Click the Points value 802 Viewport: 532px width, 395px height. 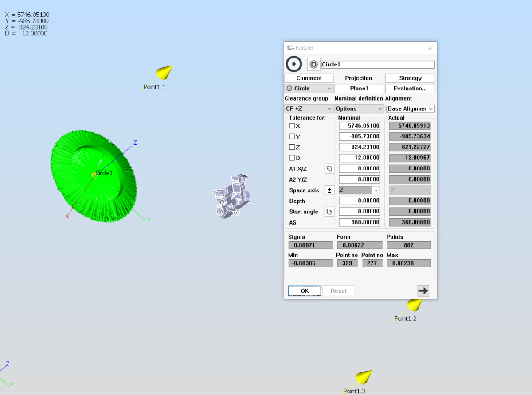point(409,245)
